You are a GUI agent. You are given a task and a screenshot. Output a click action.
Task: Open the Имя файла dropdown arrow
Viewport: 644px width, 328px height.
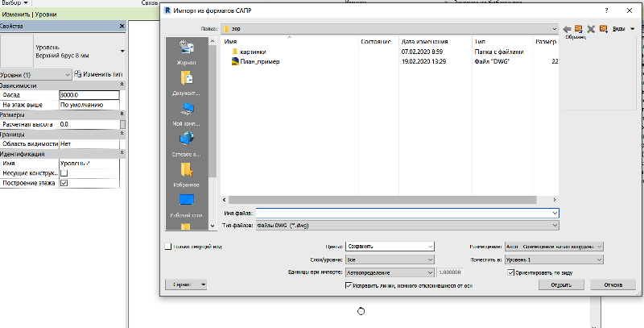click(x=555, y=213)
